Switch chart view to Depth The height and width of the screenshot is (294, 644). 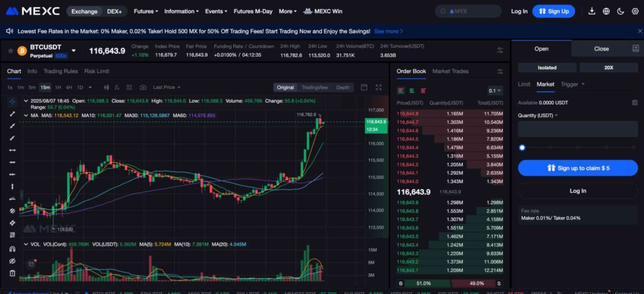[x=343, y=87]
